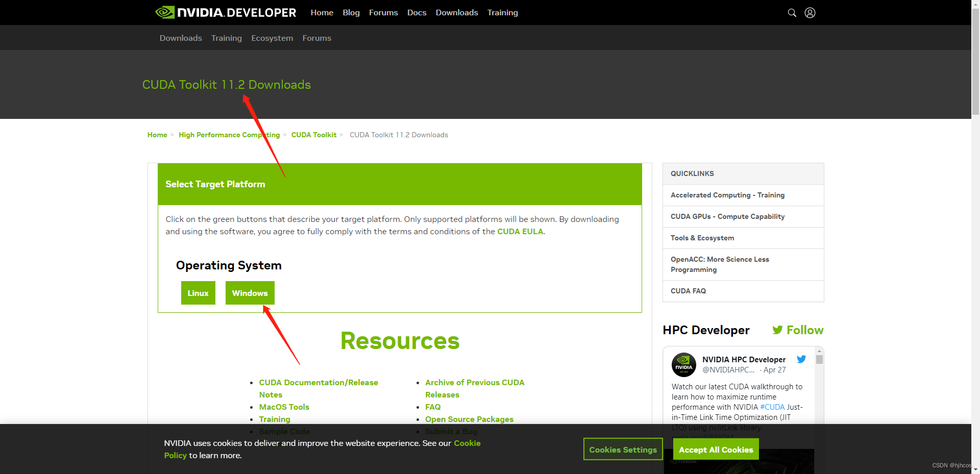This screenshot has width=980, height=474.
Task: Click the page scrollbar up arrow
Action: (x=975, y=4)
